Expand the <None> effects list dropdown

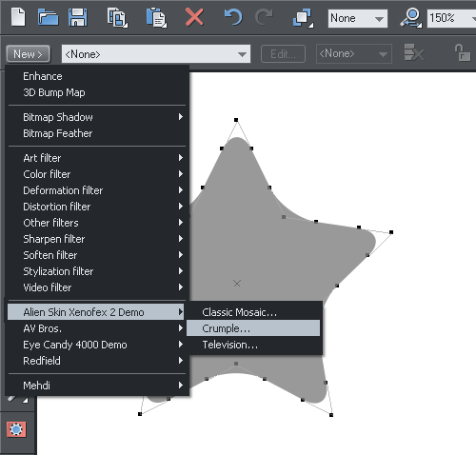(156, 54)
